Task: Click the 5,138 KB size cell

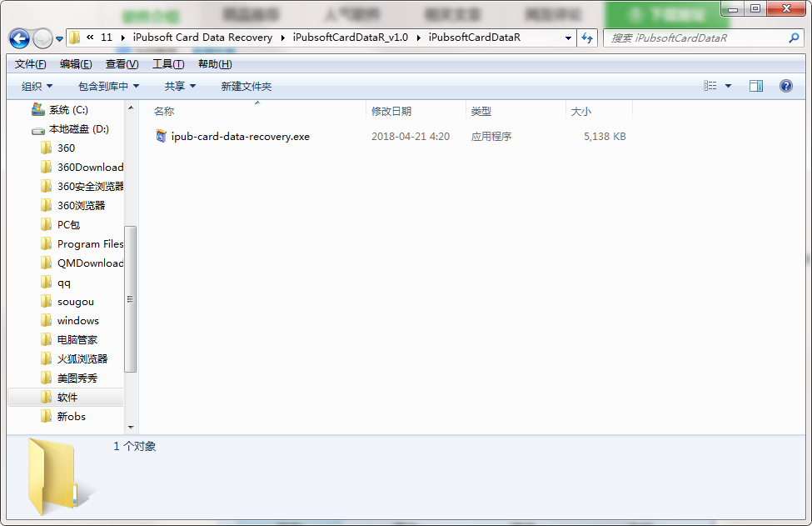Action: pyautogui.click(x=605, y=137)
